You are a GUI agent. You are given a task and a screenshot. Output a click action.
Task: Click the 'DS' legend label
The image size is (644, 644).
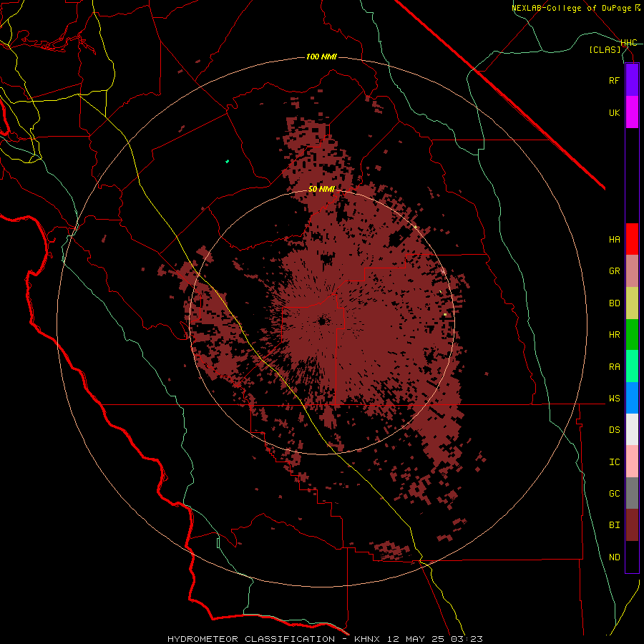click(x=614, y=430)
